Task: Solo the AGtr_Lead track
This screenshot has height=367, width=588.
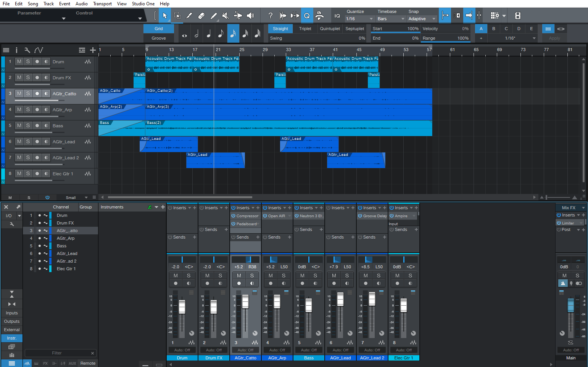Action: coord(28,141)
